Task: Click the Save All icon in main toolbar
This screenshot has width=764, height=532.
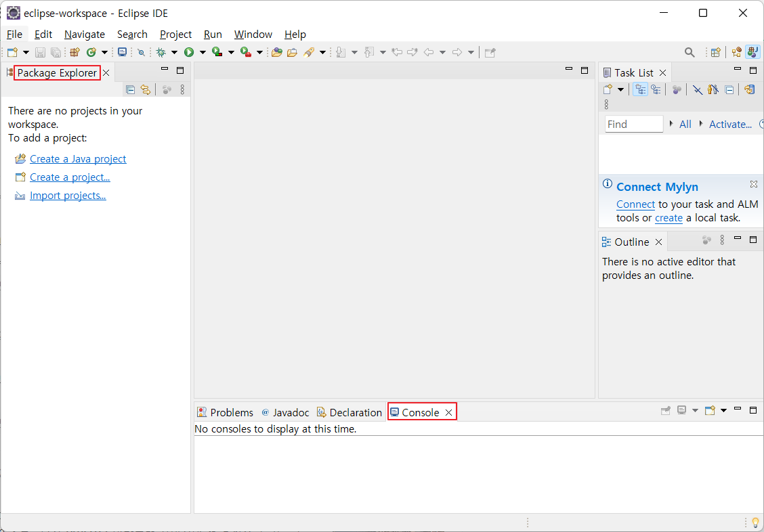Action: coord(56,52)
